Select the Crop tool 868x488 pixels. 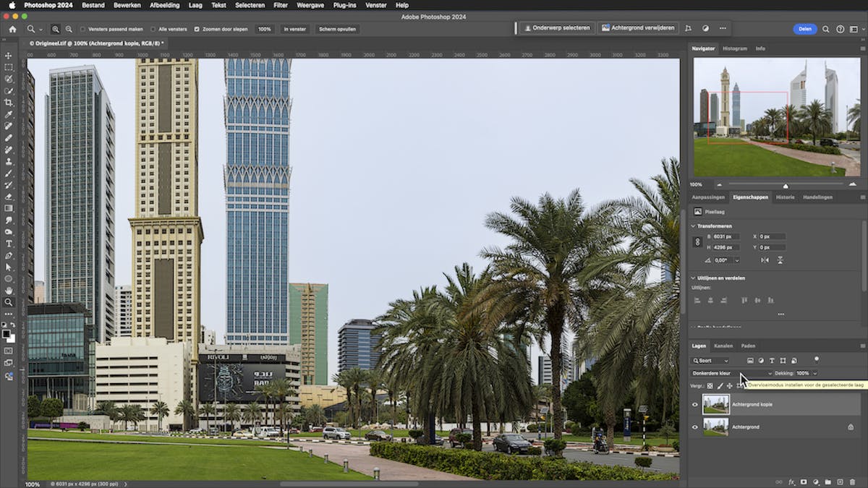[x=9, y=103]
